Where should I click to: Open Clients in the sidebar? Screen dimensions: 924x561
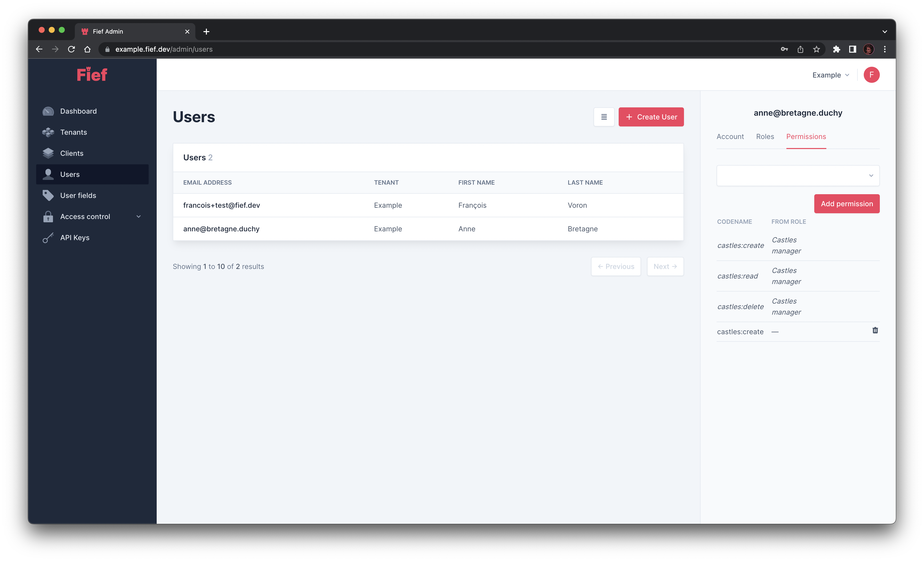coord(92,153)
